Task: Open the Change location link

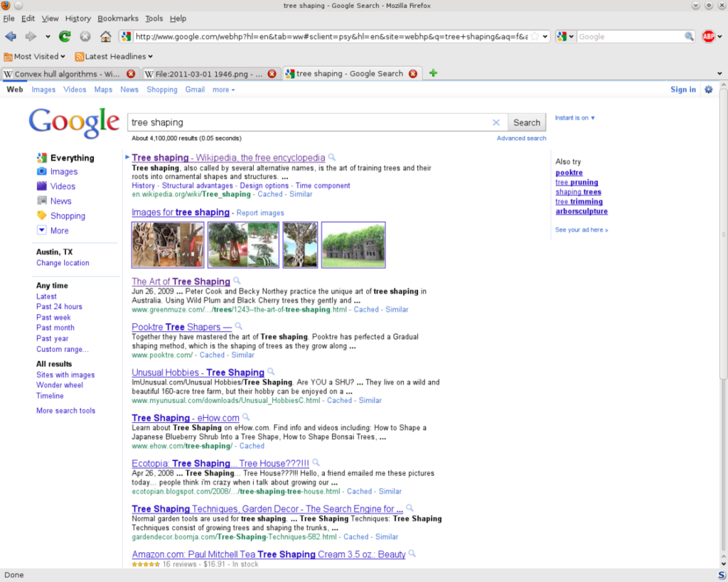Action: pyautogui.click(x=63, y=263)
